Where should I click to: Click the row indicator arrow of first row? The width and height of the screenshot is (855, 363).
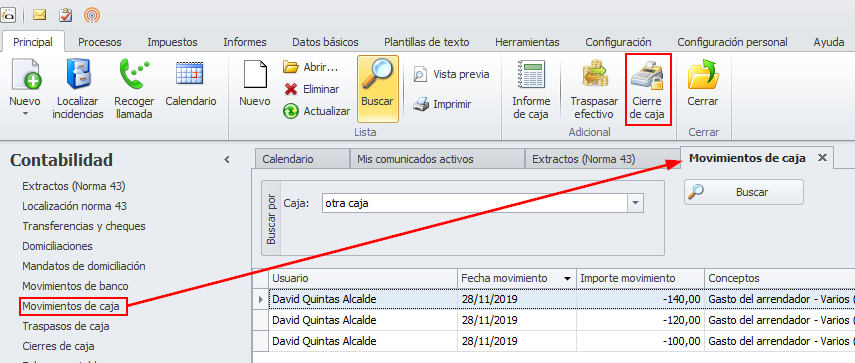(x=261, y=299)
